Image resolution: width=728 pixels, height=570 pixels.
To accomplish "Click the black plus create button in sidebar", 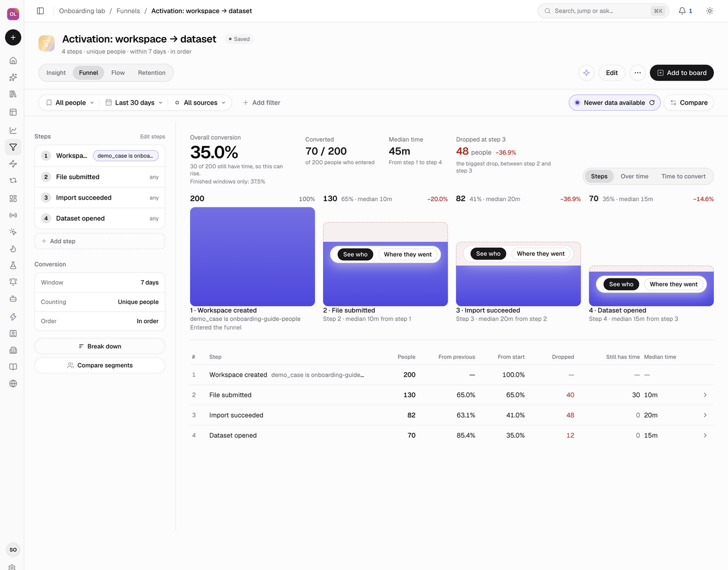I will point(13,38).
